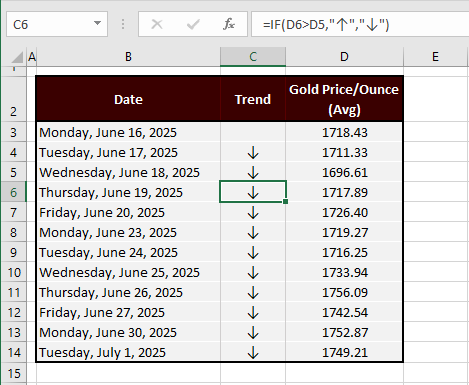The width and height of the screenshot is (469, 385).
Task: Click the price cell 1726.40
Action: [x=344, y=212]
